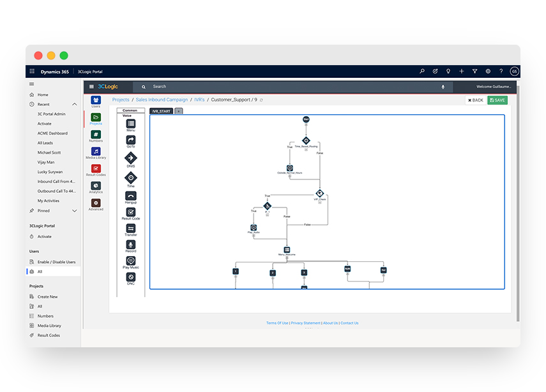Image resolution: width=546 pixels, height=392 pixels.
Task: Open Enable / Disable Users entry
Action: (56, 262)
